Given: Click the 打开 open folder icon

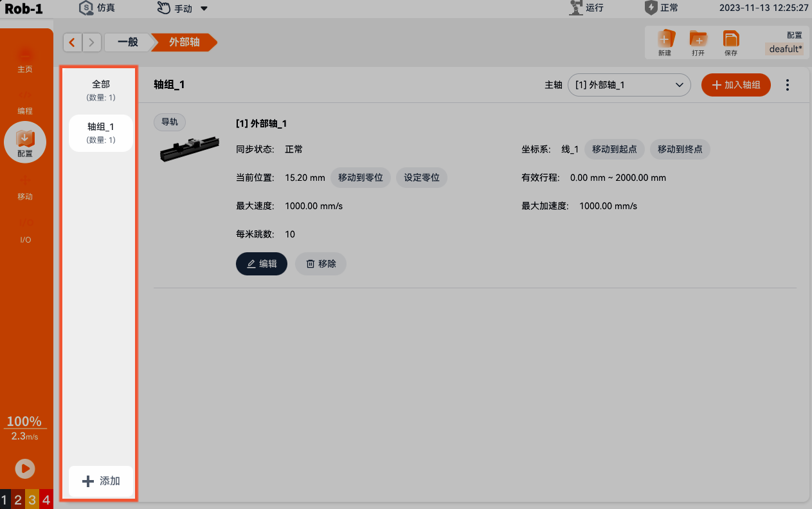Looking at the screenshot, I should (698, 43).
